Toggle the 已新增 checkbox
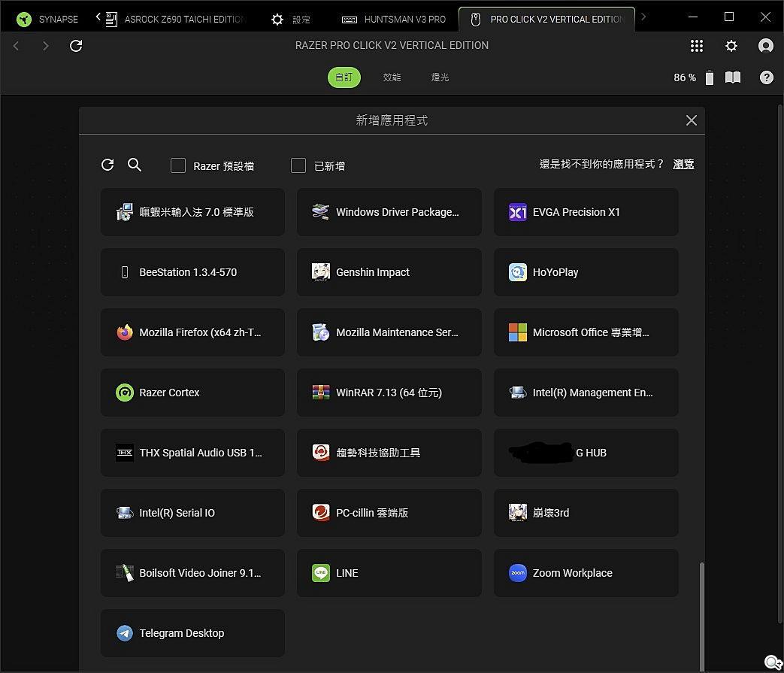The image size is (784, 673). [x=298, y=165]
